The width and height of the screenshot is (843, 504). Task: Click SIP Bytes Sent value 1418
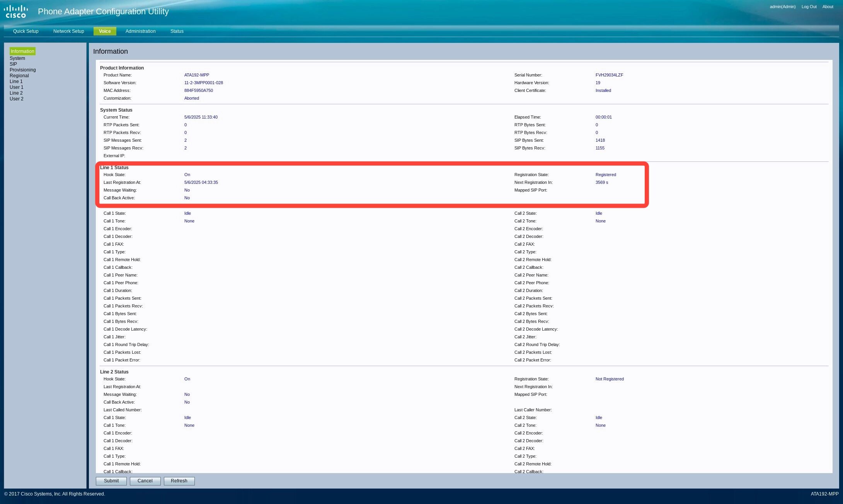tap(600, 140)
